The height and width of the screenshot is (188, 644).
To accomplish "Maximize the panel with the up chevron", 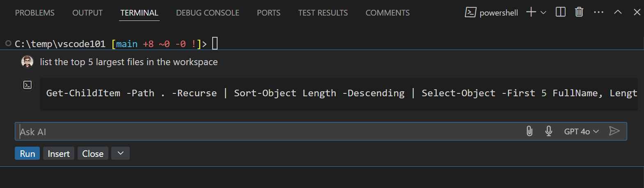I will click(x=617, y=12).
